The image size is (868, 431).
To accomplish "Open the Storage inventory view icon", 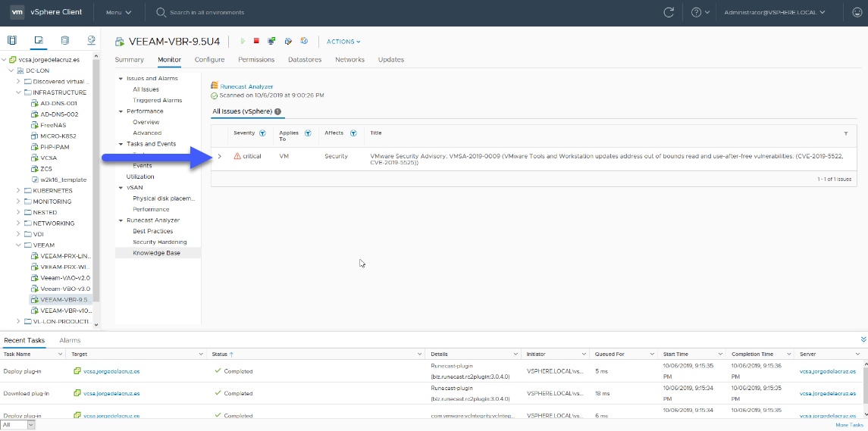I will (65, 40).
